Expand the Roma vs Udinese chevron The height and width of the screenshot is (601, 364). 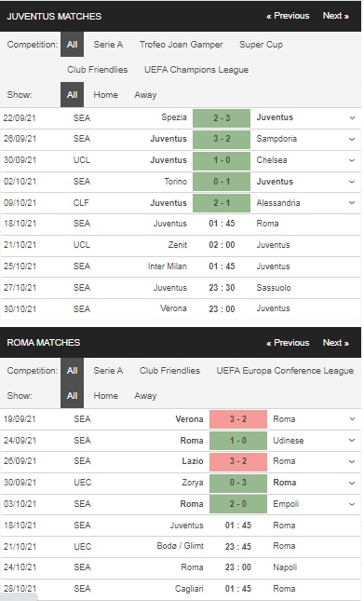point(352,441)
